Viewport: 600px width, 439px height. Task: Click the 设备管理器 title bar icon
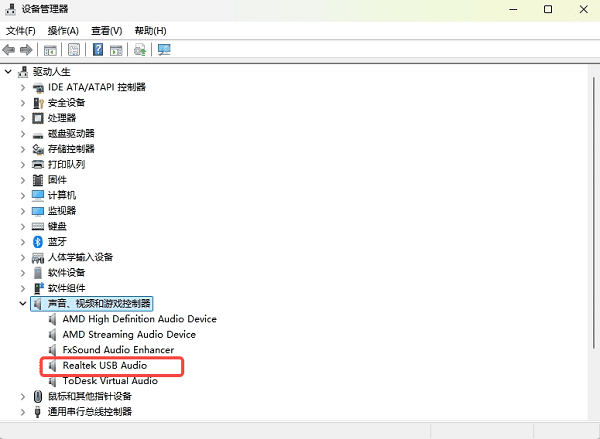pos(10,9)
